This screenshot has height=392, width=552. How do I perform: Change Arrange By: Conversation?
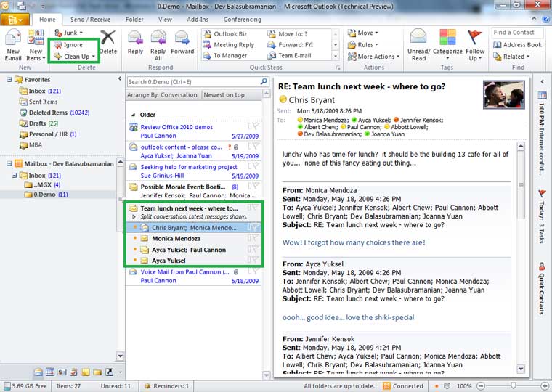click(162, 95)
